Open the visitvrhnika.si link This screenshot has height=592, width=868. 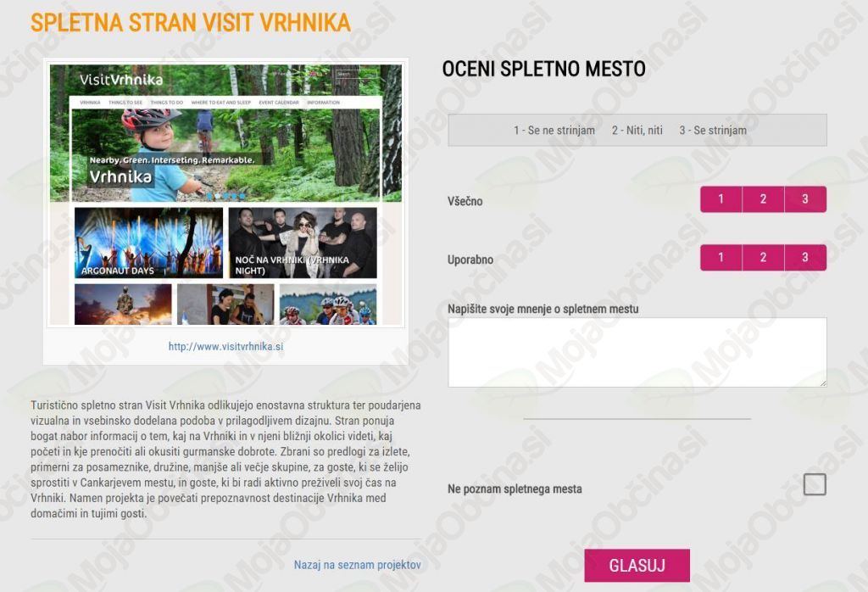225,347
